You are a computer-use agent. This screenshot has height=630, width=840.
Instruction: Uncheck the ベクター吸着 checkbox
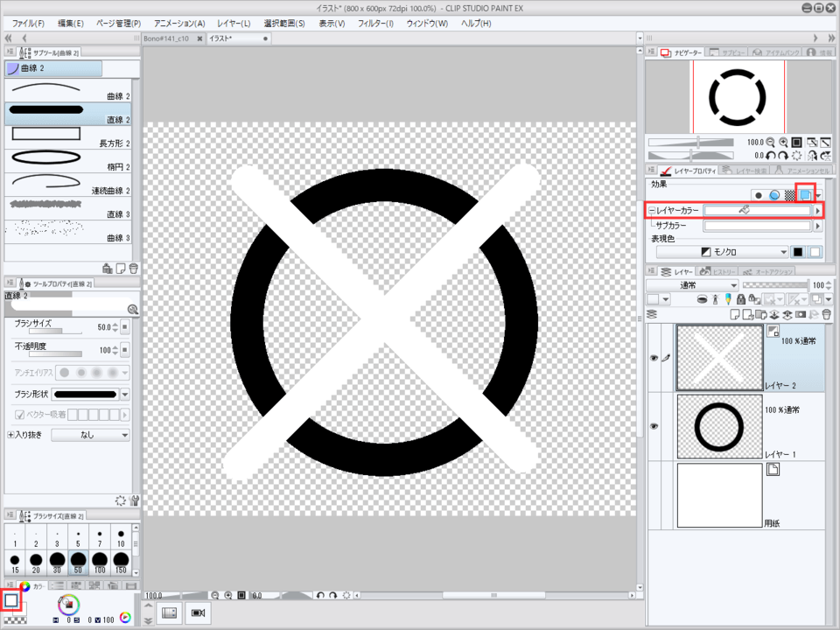[19, 416]
